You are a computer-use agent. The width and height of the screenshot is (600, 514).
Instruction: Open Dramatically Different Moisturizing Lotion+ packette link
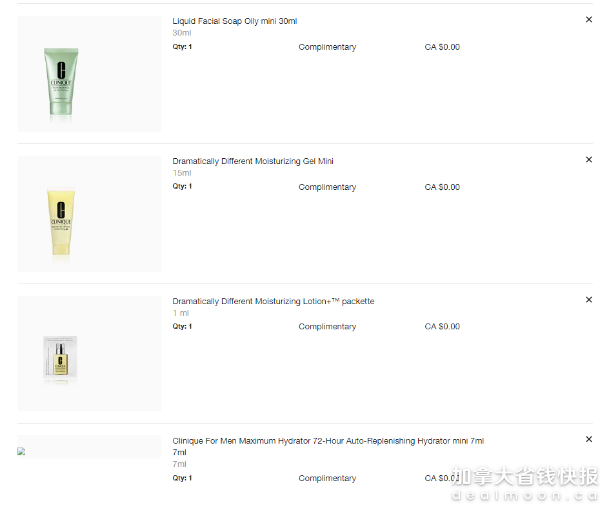(x=273, y=301)
